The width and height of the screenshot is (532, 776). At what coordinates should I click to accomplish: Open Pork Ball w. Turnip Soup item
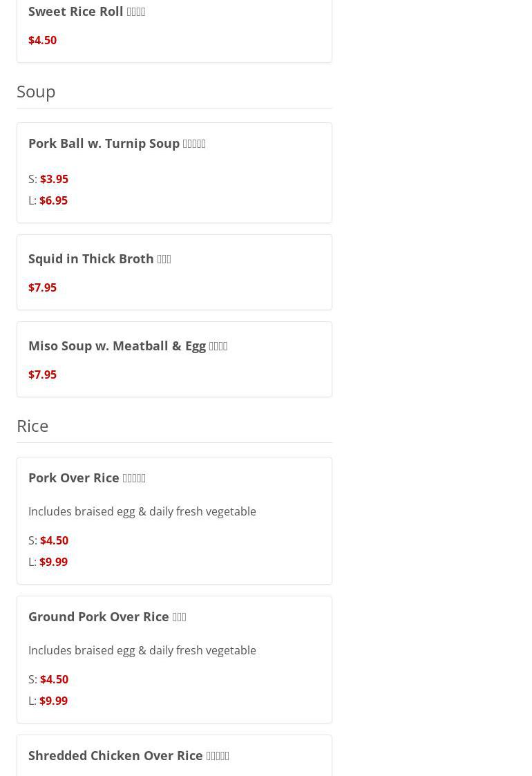click(x=117, y=144)
